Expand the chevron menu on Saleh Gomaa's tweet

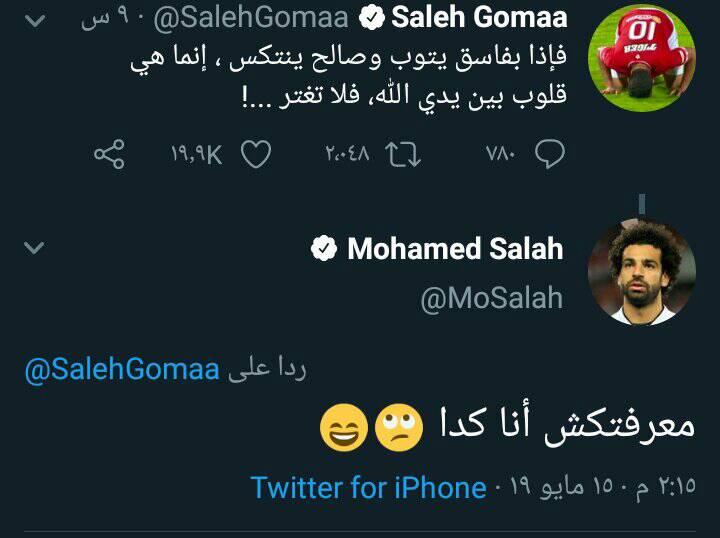[34, 18]
